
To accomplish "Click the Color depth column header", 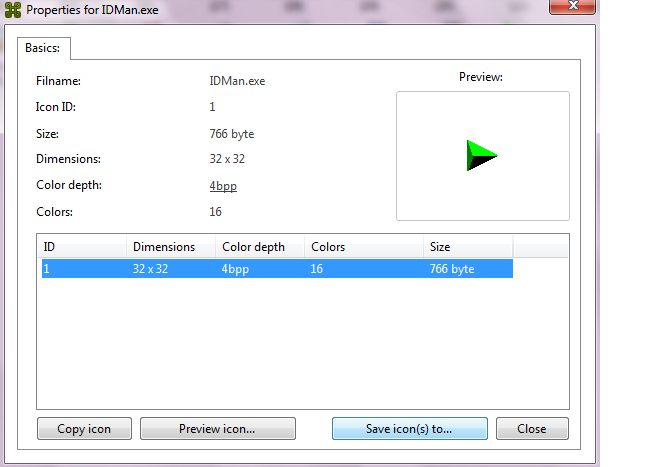I will pos(260,247).
